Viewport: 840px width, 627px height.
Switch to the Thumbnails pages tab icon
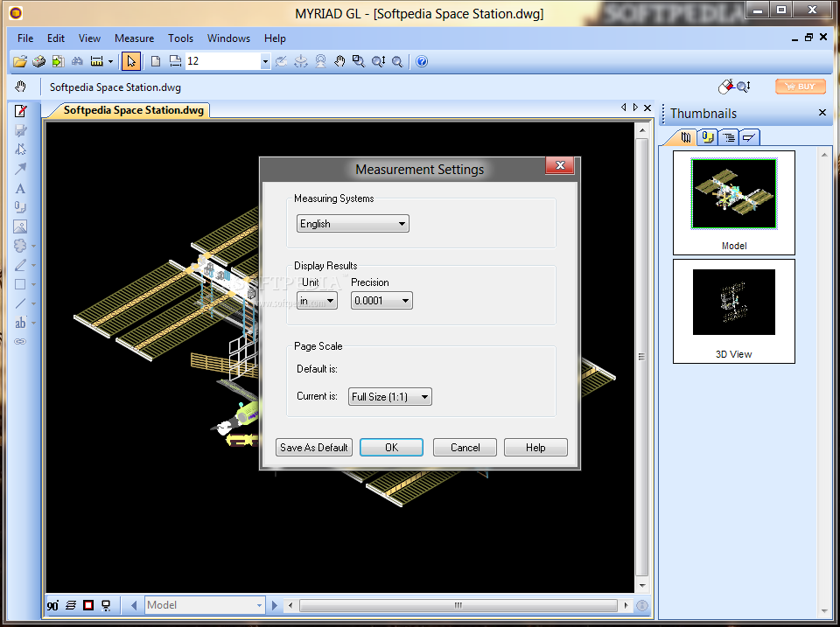(x=685, y=137)
